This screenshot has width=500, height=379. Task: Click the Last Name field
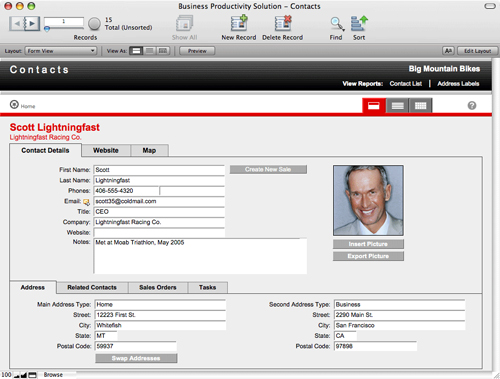pos(159,180)
